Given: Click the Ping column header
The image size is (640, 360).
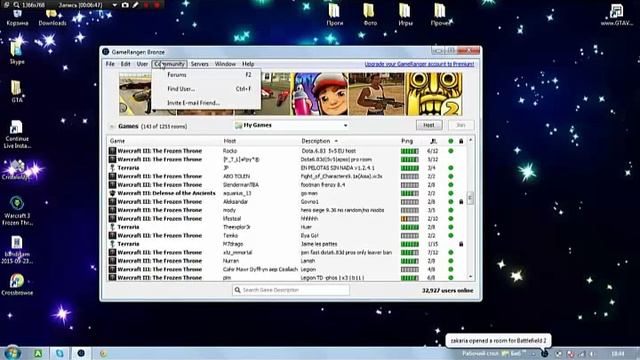Looking at the screenshot, I should [407, 141].
